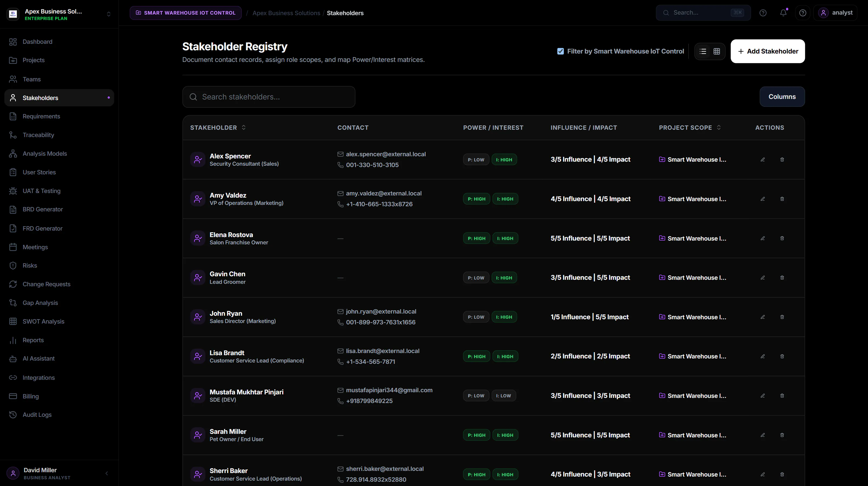Screen dimensions: 868x486
Task: Edit the Sarah Miller record
Action: pos(763,435)
